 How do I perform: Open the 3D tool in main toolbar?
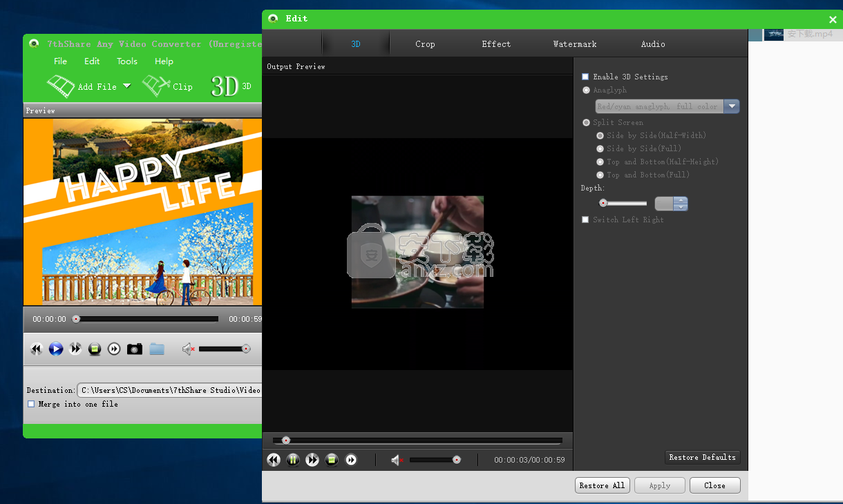click(231, 86)
